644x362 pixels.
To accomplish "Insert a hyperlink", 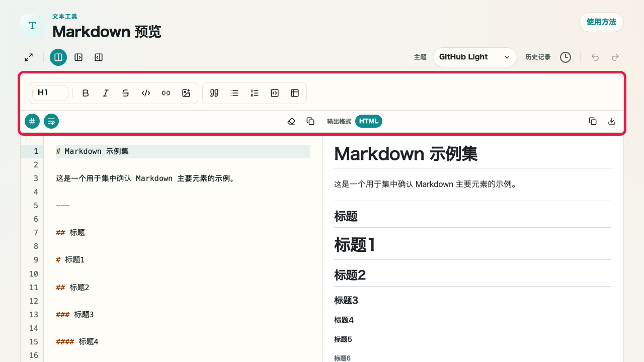I will pos(166,93).
